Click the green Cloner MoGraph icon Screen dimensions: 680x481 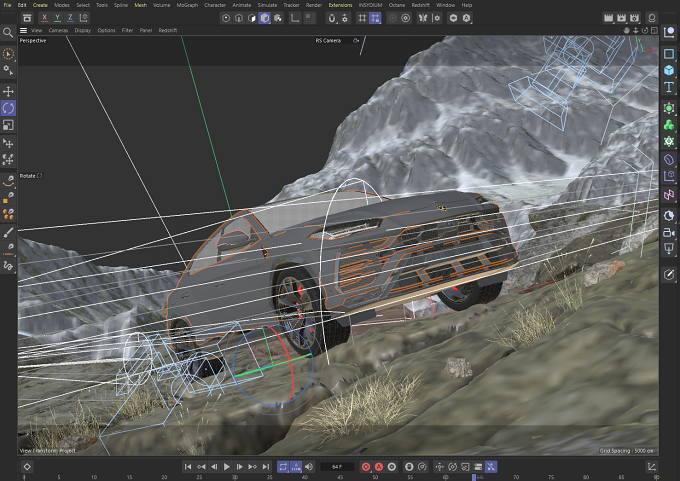(669, 125)
